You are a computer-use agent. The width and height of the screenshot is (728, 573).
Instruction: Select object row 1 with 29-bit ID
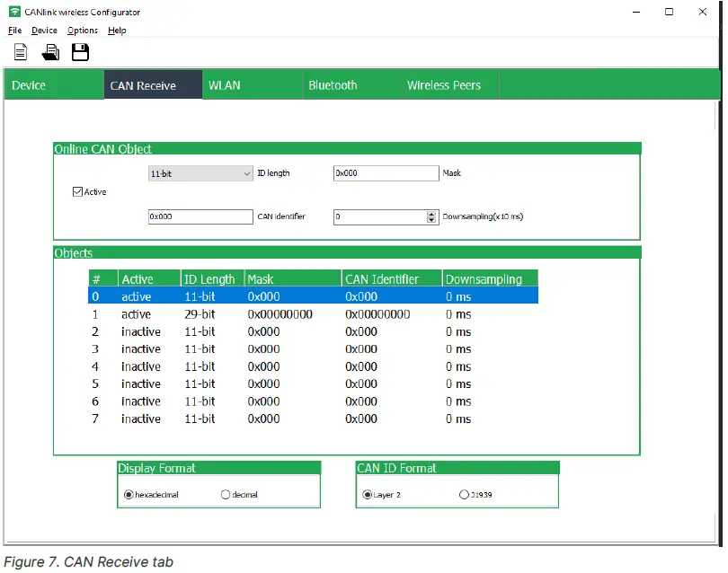click(313, 314)
